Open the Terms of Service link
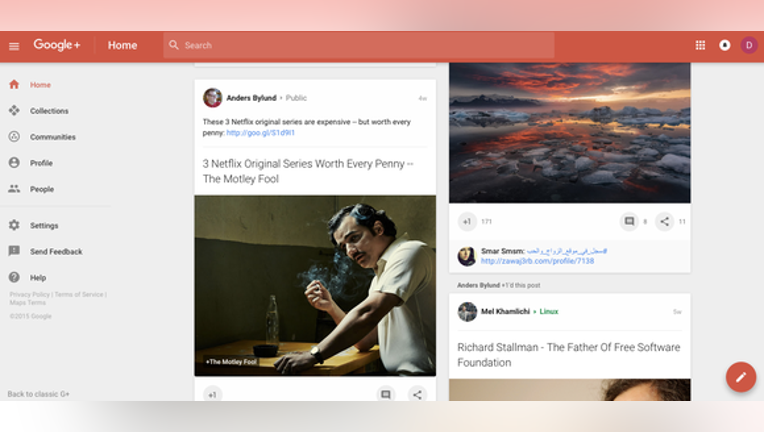The height and width of the screenshot is (432, 764). [x=79, y=295]
